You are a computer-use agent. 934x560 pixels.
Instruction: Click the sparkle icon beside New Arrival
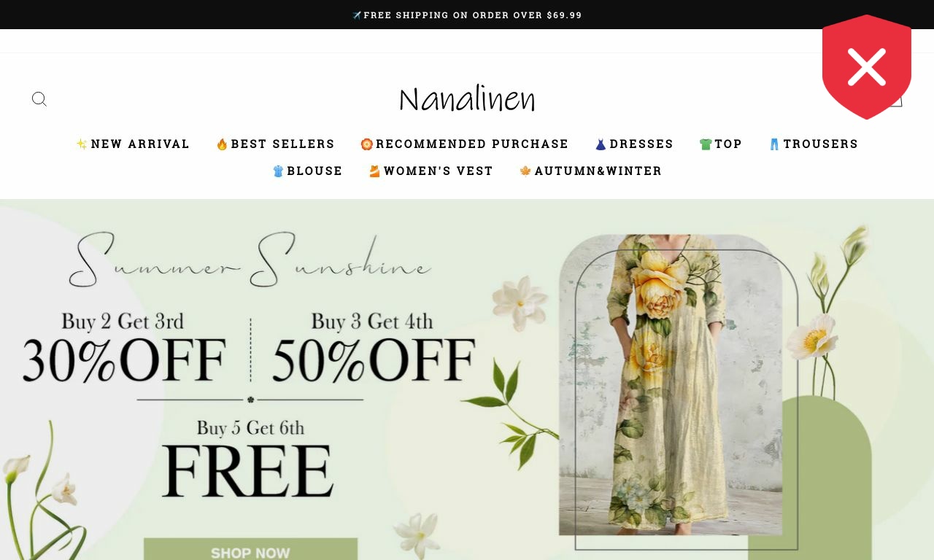point(82,144)
